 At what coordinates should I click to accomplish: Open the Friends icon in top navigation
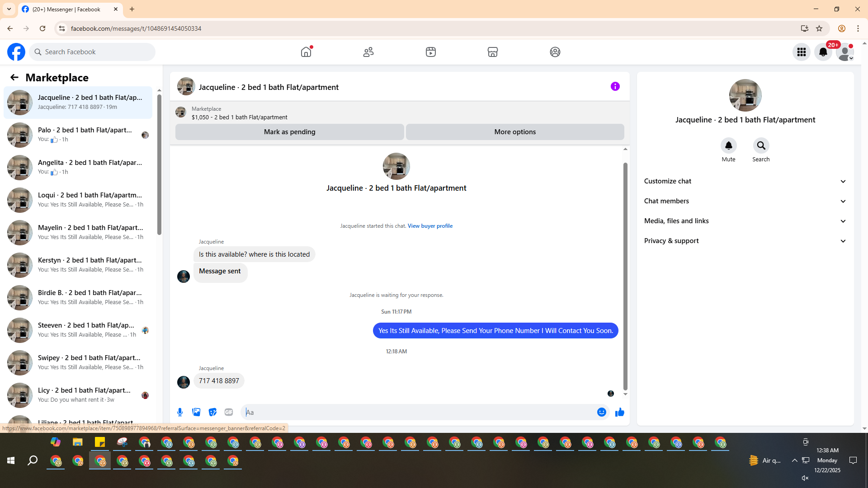[368, 52]
